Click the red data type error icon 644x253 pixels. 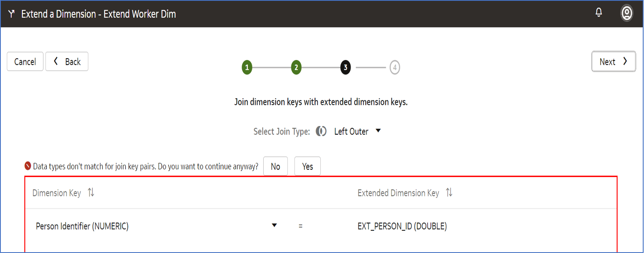point(28,166)
